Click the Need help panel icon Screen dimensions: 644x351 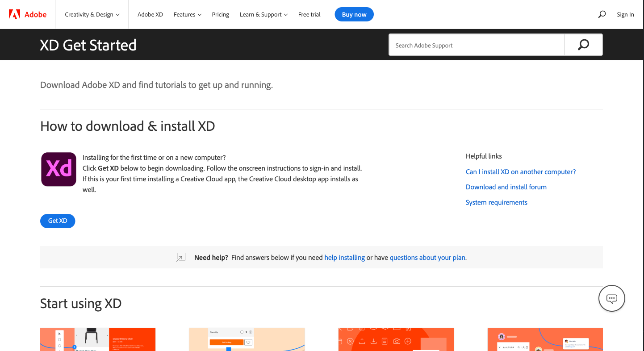(x=181, y=257)
